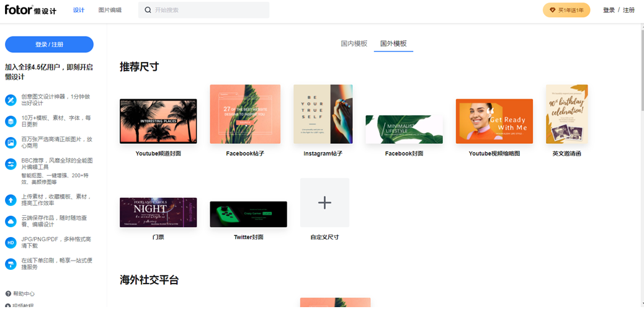Click the Twitter封面 label

249,237
